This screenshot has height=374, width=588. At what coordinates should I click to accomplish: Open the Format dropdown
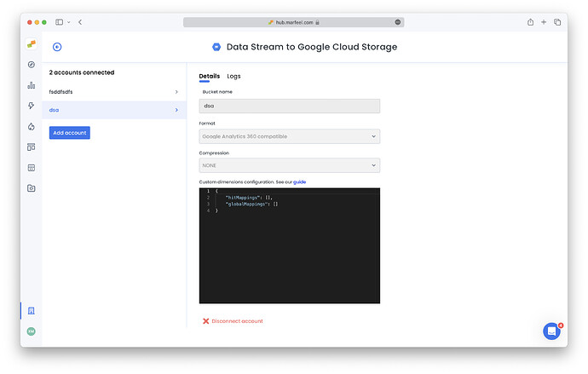(x=290, y=136)
